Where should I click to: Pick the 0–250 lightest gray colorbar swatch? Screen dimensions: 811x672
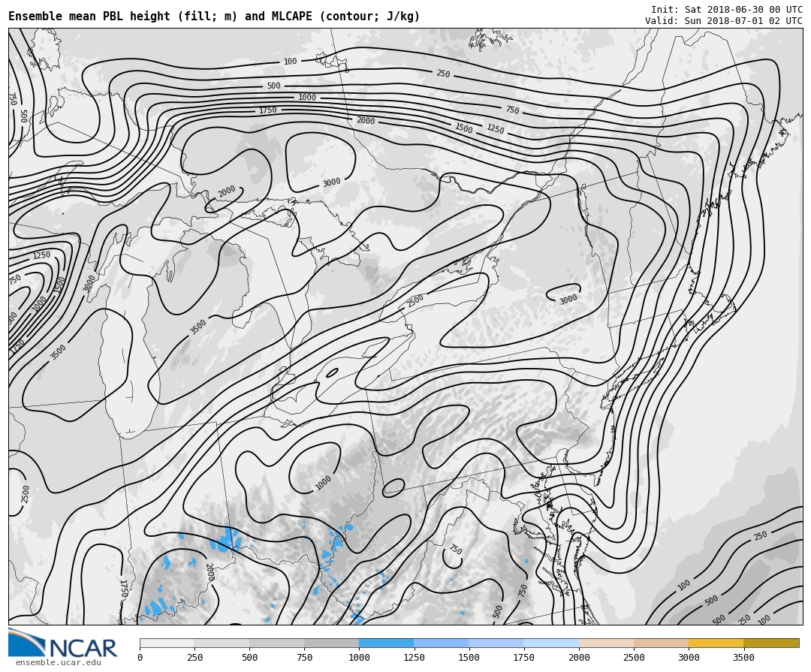(x=167, y=643)
